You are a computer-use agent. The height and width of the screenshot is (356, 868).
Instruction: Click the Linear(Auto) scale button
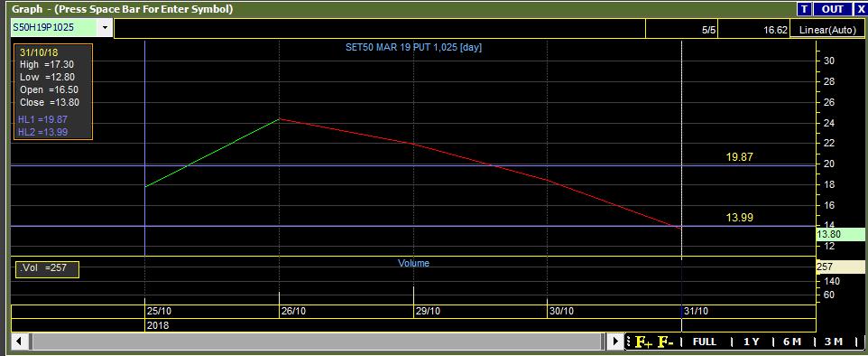click(x=827, y=30)
